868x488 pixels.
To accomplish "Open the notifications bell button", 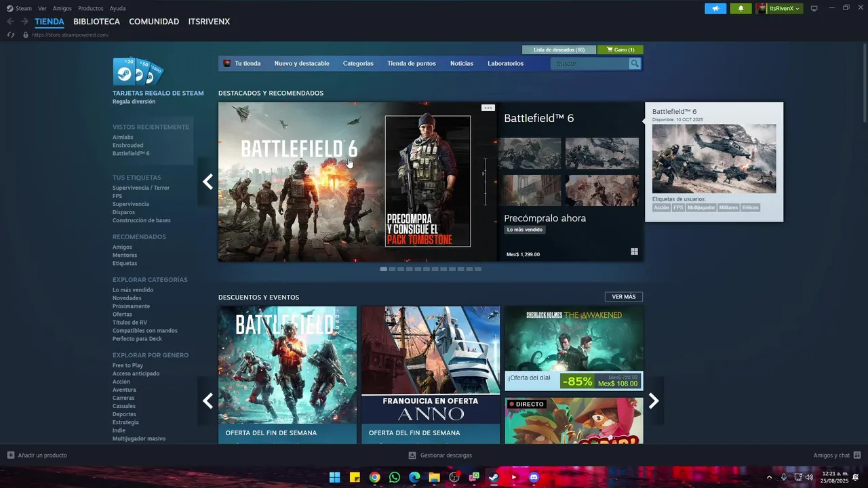I will [x=741, y=8].
